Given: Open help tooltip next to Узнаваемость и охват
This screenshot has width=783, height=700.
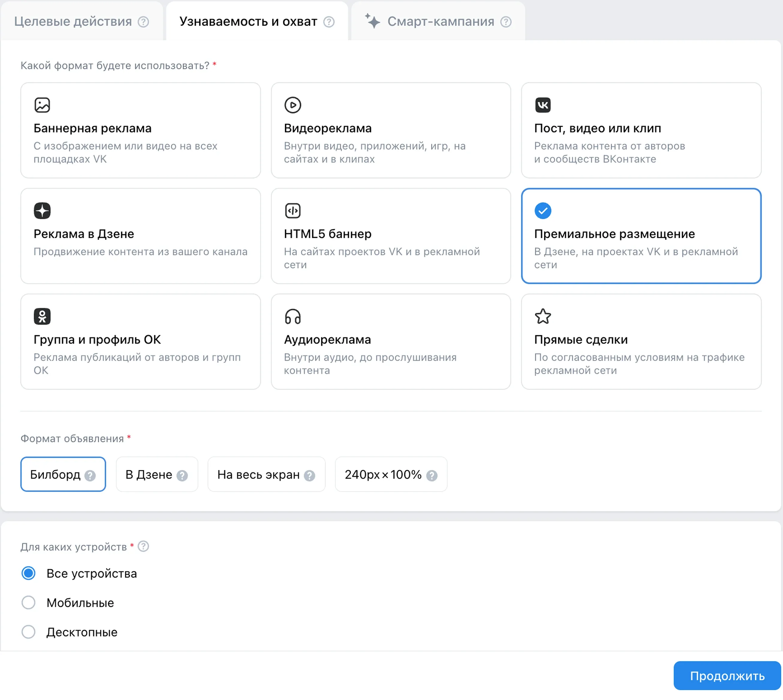Looking at the screenshot, I should (329, 22).
